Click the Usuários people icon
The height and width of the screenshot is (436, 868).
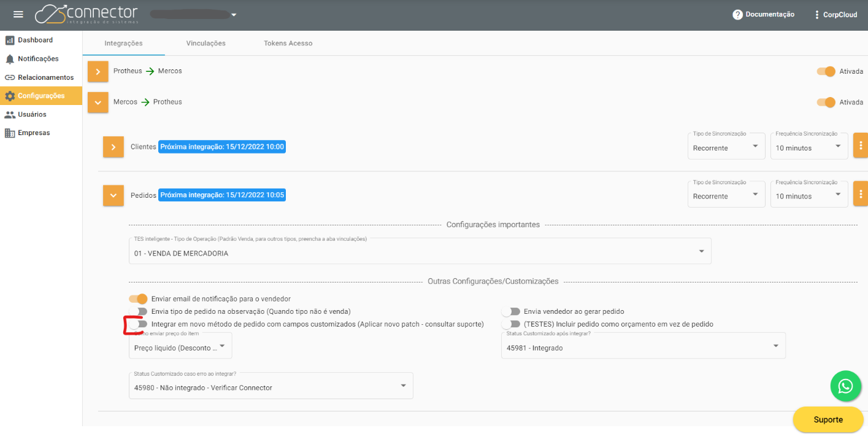[x=10, y=114]
